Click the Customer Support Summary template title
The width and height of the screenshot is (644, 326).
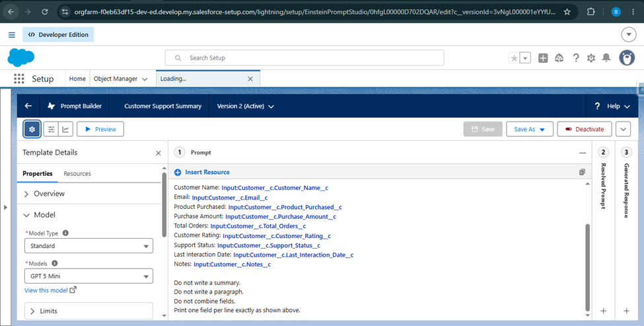point(162,106)
